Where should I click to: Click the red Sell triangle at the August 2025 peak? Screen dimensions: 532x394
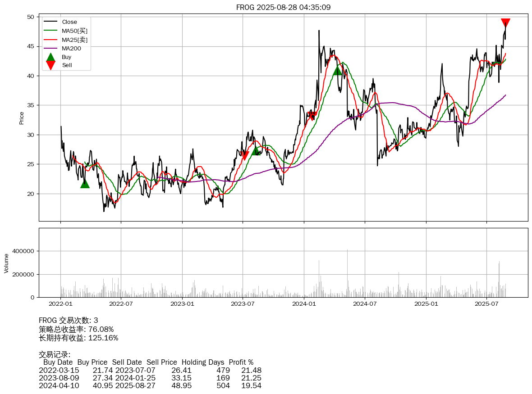click(505, 23)
